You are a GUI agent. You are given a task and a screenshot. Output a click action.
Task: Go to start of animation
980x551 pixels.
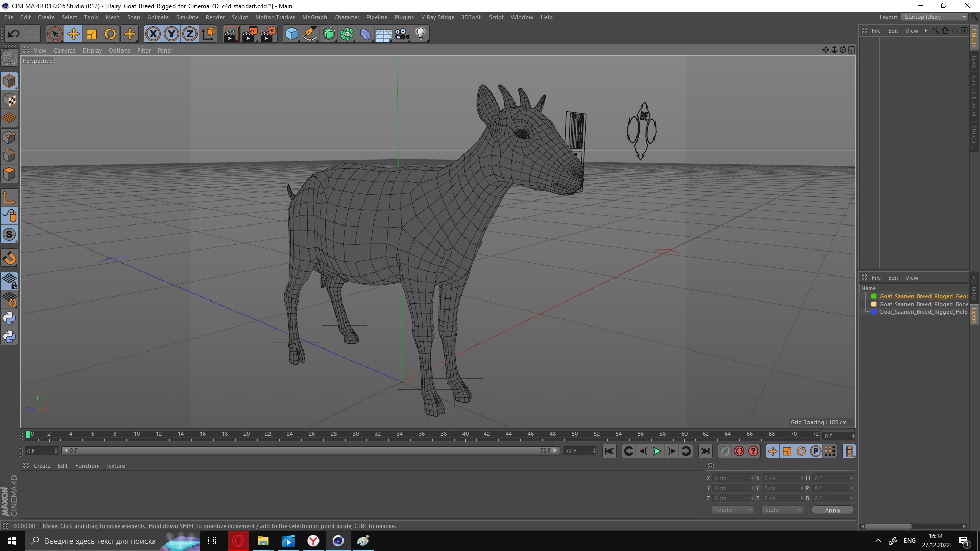[609, 451]
